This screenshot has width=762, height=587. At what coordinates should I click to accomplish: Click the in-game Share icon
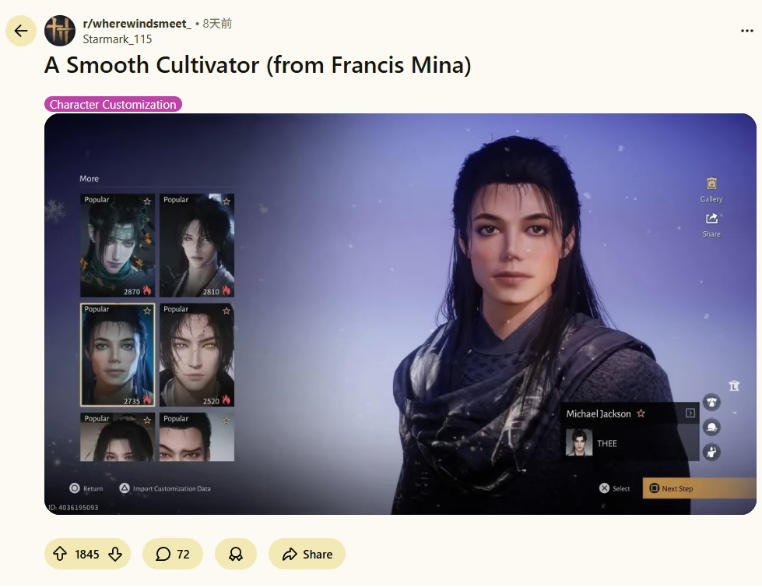pyautogui.click(x=711, y=225)
